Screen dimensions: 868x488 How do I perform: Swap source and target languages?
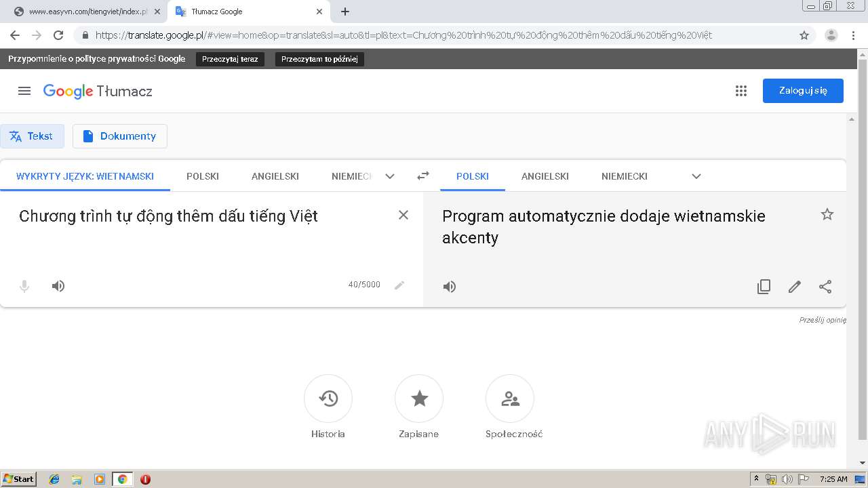pyautogui.click(x=423, y=176)
